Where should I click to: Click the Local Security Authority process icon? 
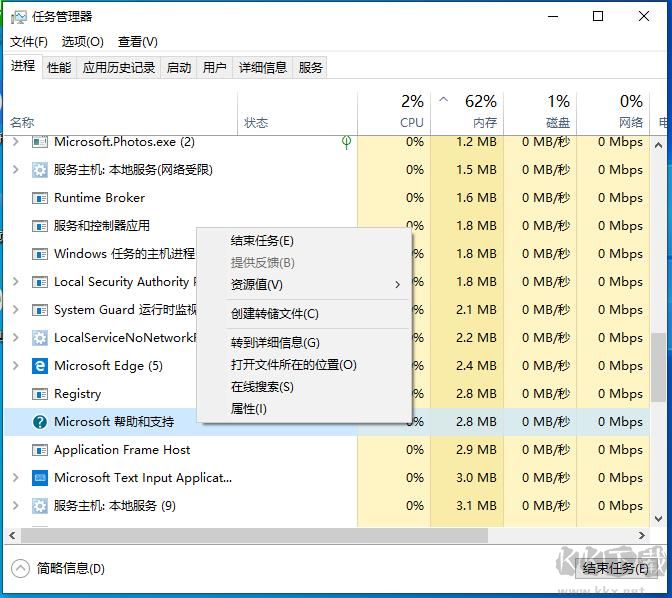pyautogui.click(x=40, y=282)
